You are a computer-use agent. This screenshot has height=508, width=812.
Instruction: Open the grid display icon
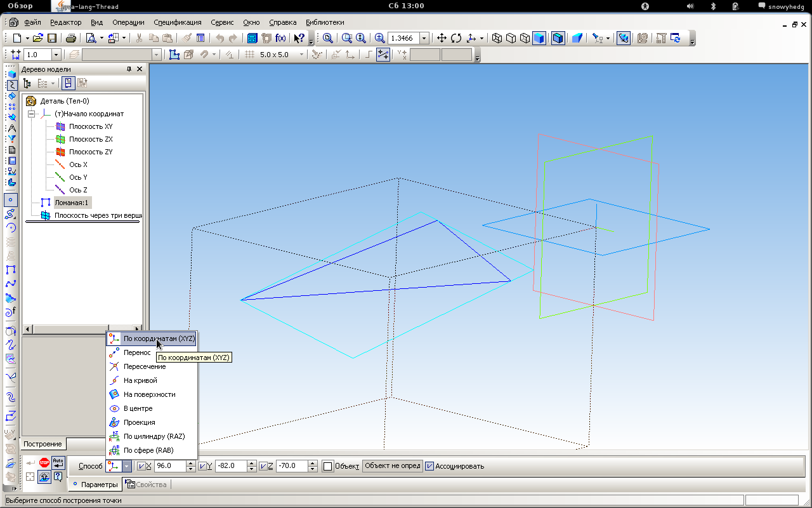[250, 55]
